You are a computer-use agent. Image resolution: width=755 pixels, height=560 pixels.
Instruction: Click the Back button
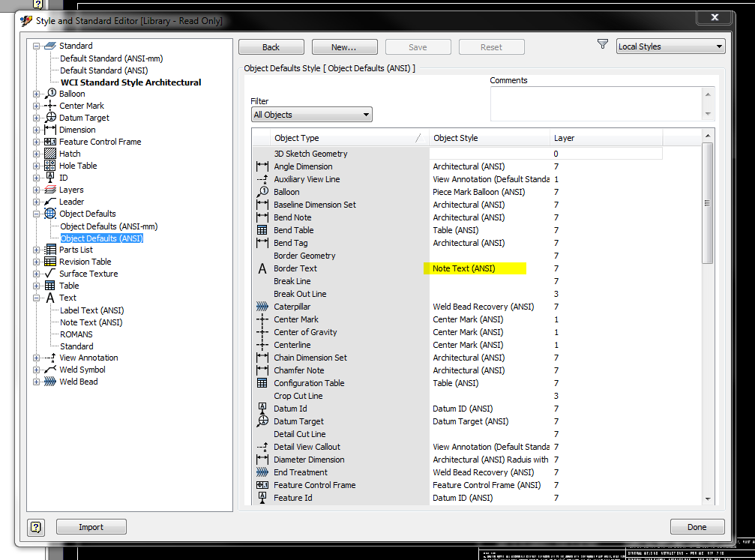(271, 46)
